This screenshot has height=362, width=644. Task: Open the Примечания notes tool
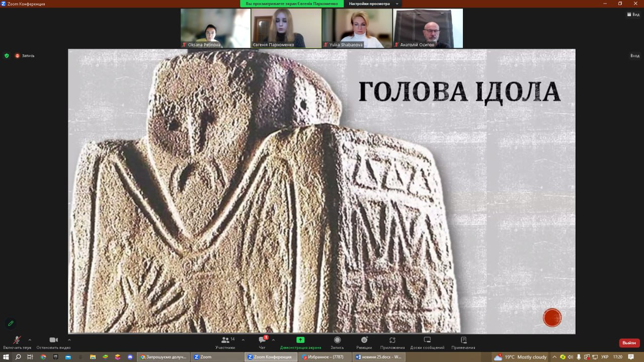463,342
